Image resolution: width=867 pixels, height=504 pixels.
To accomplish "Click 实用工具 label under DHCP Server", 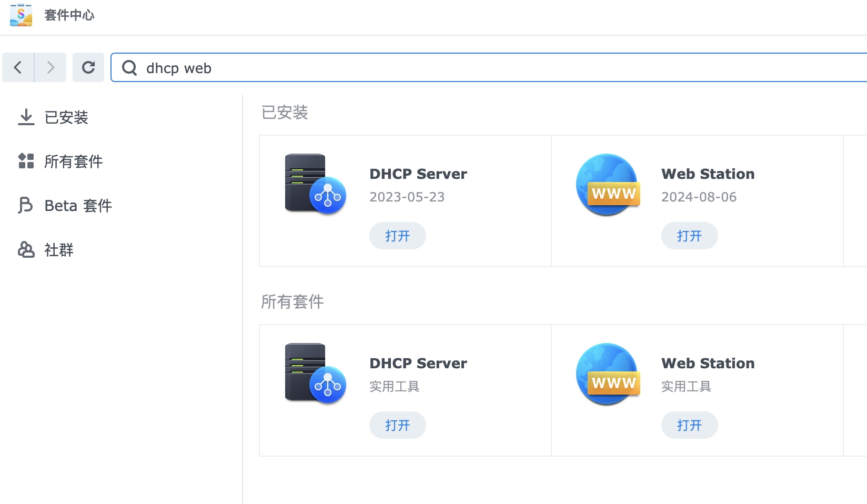I will coord(395,387).
